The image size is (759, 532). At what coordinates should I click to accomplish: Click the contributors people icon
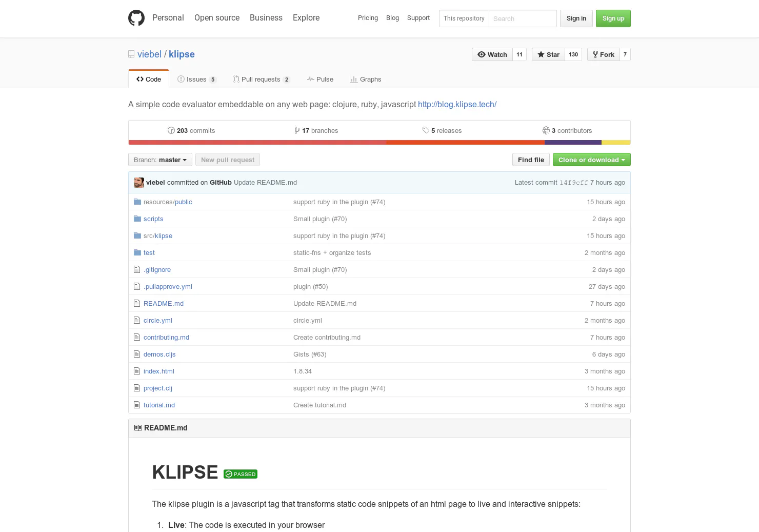546,130
